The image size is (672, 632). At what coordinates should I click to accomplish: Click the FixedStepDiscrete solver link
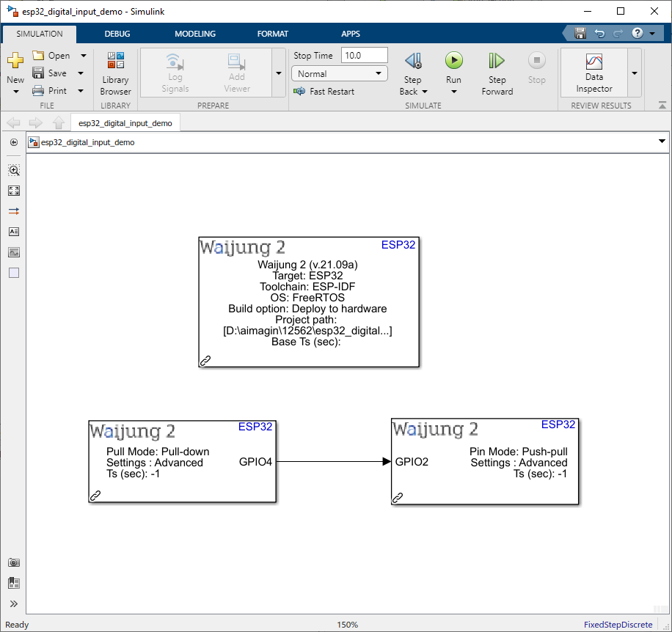(x=618, y=625)
